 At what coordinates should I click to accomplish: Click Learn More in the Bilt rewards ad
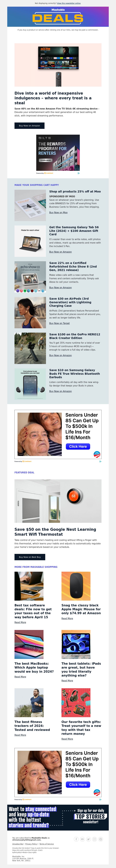(x=46, y=160)
